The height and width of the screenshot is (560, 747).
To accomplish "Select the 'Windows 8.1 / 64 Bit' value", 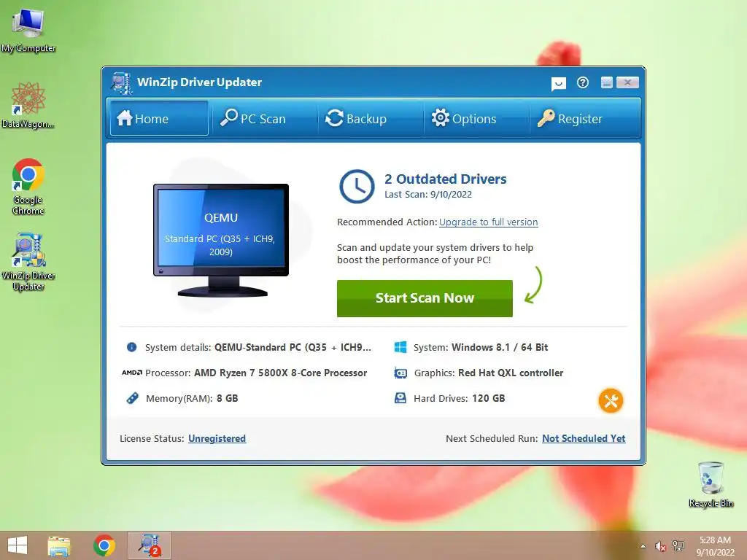I will pyautogui.click(x=500, y=347).
